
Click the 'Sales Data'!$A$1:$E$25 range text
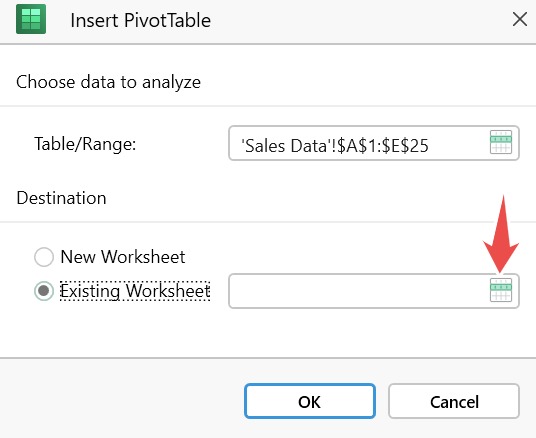pos(335,146)
